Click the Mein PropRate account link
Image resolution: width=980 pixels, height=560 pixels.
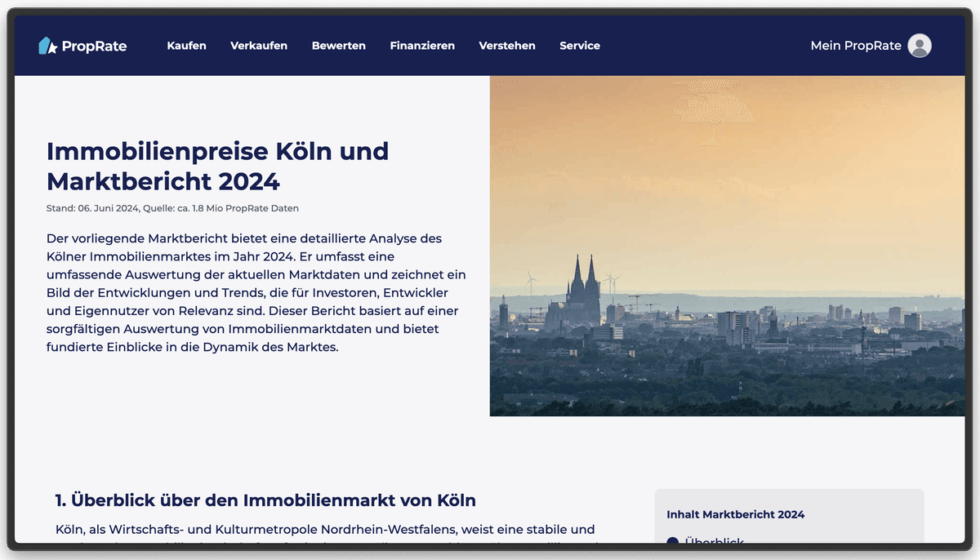coord(855,46)
